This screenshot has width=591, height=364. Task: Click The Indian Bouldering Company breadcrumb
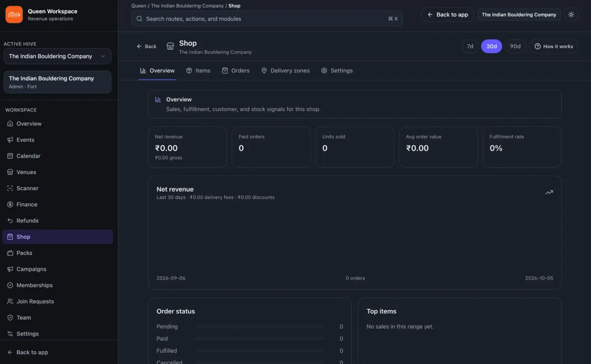pos(187,6)
